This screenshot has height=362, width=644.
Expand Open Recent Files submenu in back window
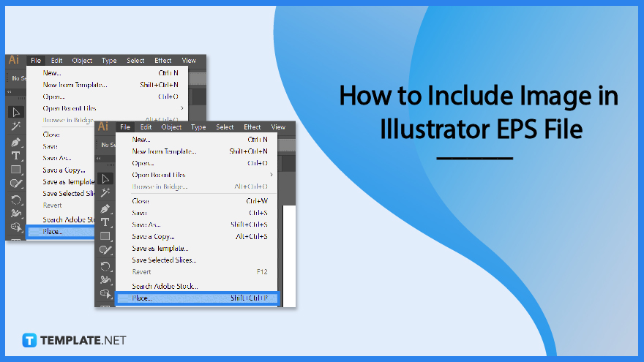point(182,108)
